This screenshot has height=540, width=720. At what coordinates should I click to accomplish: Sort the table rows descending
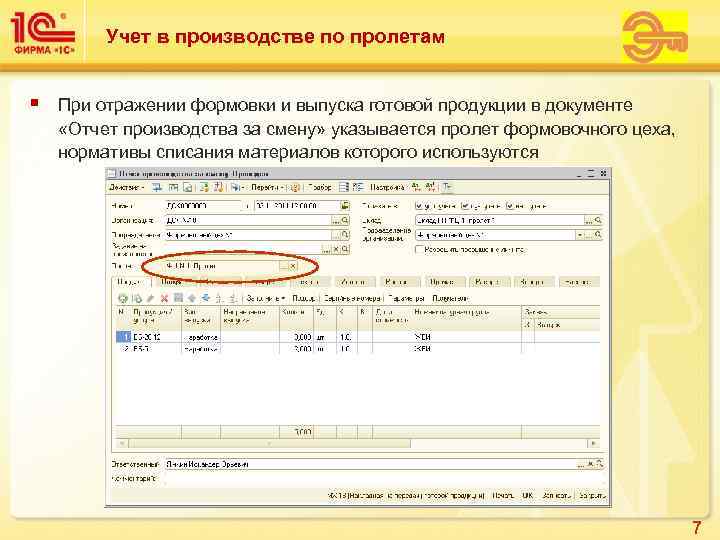233,298
